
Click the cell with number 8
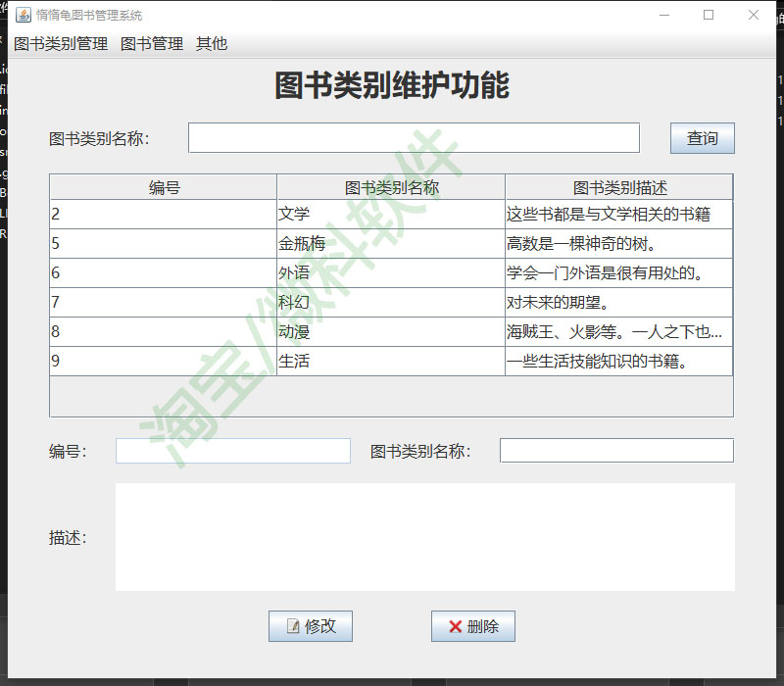pyautogui.click(x=164, y=331)
